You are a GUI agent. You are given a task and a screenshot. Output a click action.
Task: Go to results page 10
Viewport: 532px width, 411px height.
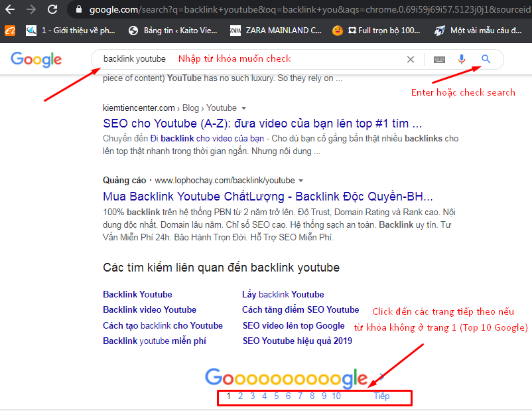click(336, 396)
